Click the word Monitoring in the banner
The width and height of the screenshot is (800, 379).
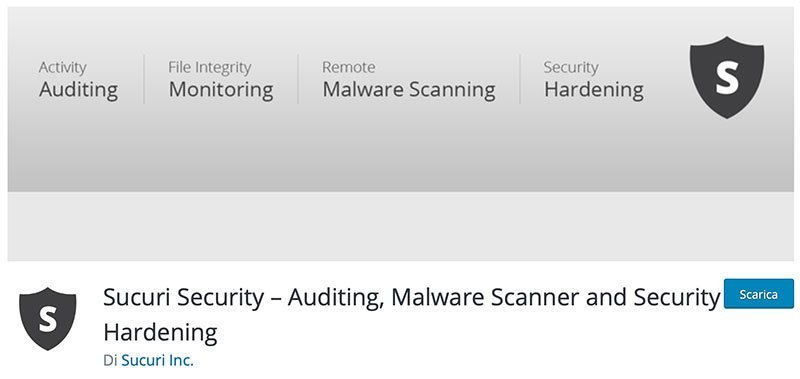coord(221,90)
